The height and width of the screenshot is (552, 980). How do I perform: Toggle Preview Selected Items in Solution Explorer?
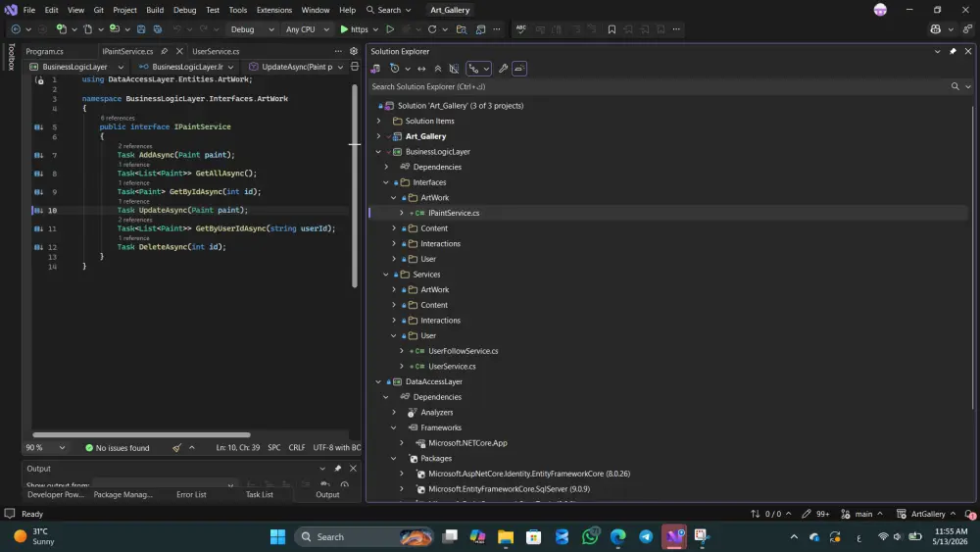519,69
